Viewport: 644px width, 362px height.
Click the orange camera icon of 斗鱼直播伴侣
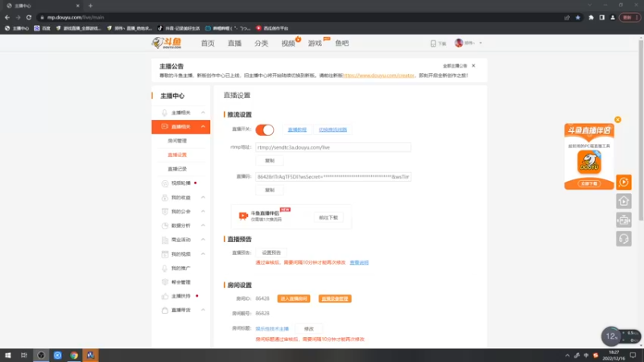coord(243,216)
